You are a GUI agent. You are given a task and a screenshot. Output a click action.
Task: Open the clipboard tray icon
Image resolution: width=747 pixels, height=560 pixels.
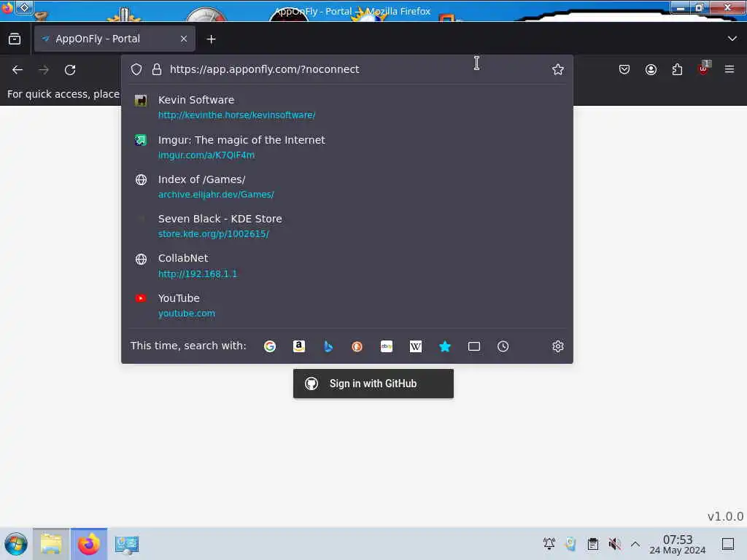coord(592,543)
